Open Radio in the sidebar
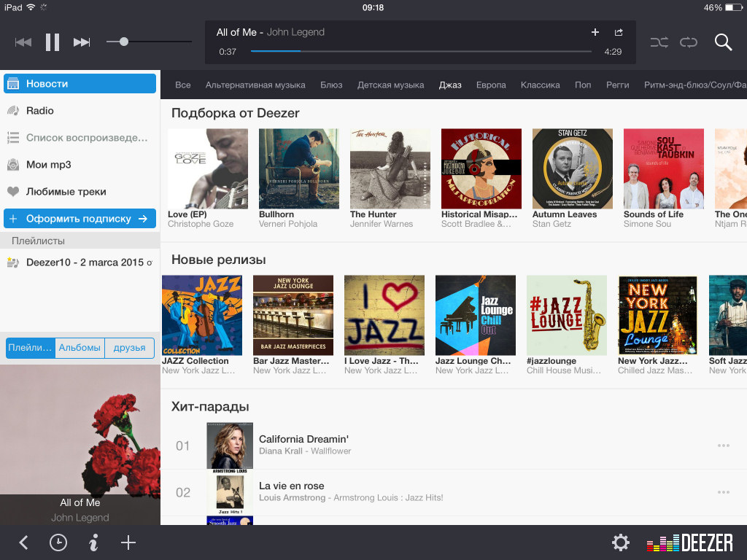747x560 pixels. pos(40,111)
